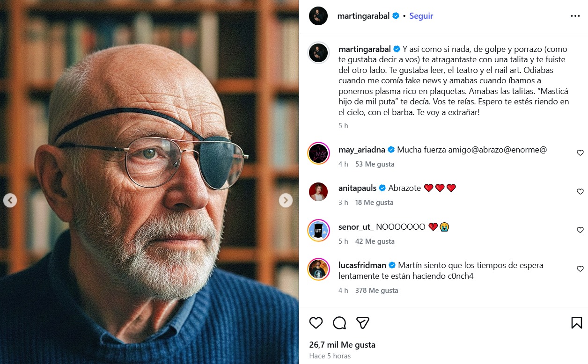Screen dimensions: 588x364
Task: Share the post via paper plane icon
Action: point(363,323)
